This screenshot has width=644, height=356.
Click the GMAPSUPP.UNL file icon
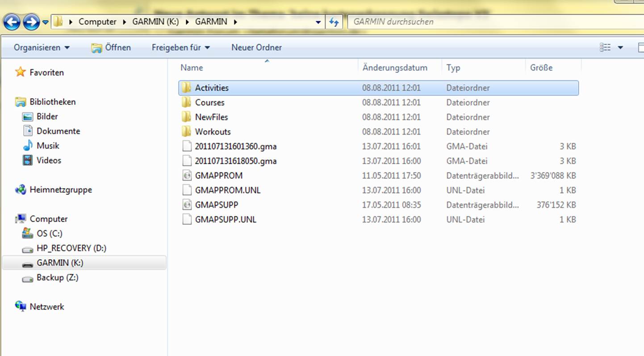click(187, 220)
